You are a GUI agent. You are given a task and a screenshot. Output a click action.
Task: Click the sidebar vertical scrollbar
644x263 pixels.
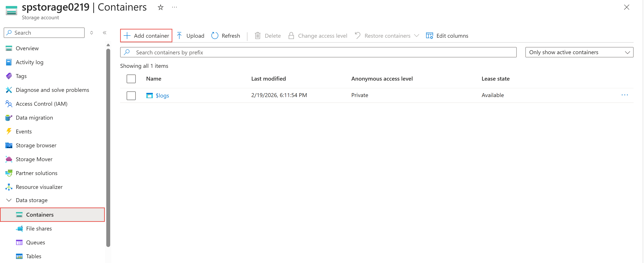[x=108, y=148]
